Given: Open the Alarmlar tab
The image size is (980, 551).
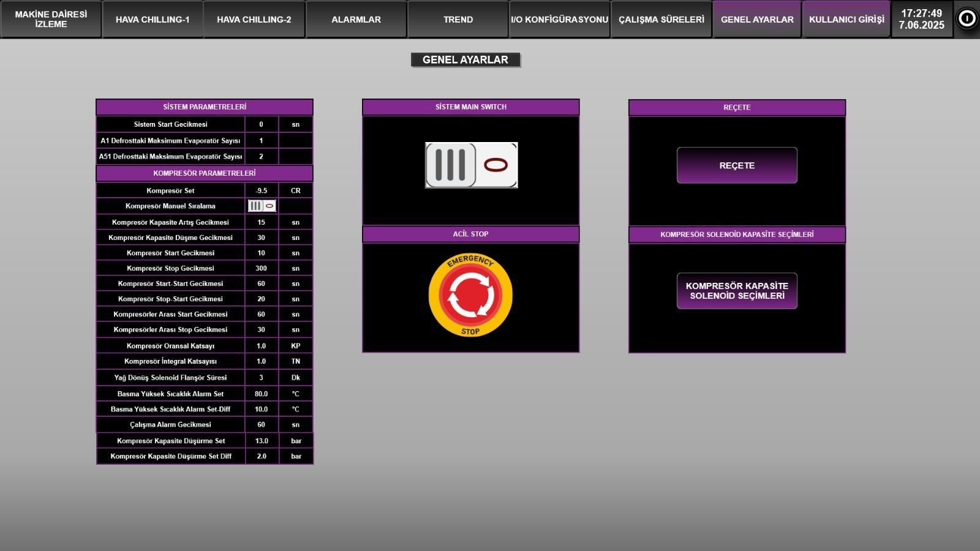Looking at the screenshot, I should tap(356, 19).
